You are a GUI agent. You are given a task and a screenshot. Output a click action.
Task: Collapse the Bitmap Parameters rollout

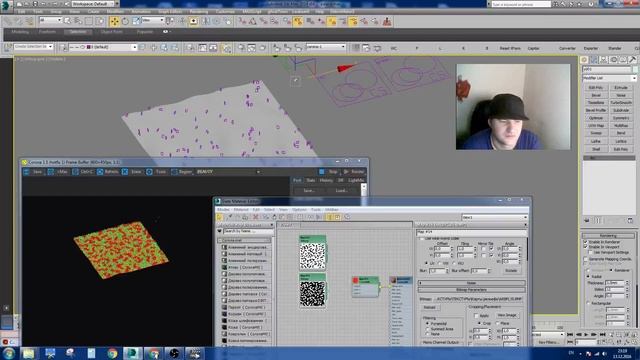[471, 290]
